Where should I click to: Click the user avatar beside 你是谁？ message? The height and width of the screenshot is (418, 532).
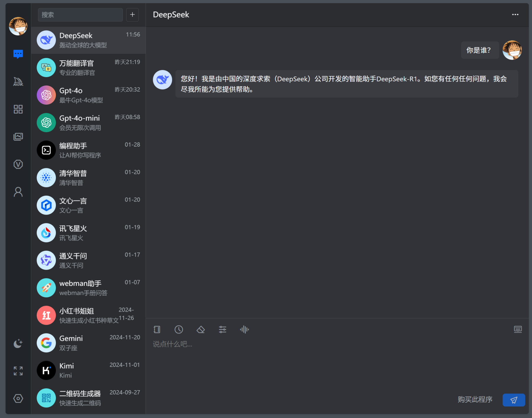click(512, 50)
